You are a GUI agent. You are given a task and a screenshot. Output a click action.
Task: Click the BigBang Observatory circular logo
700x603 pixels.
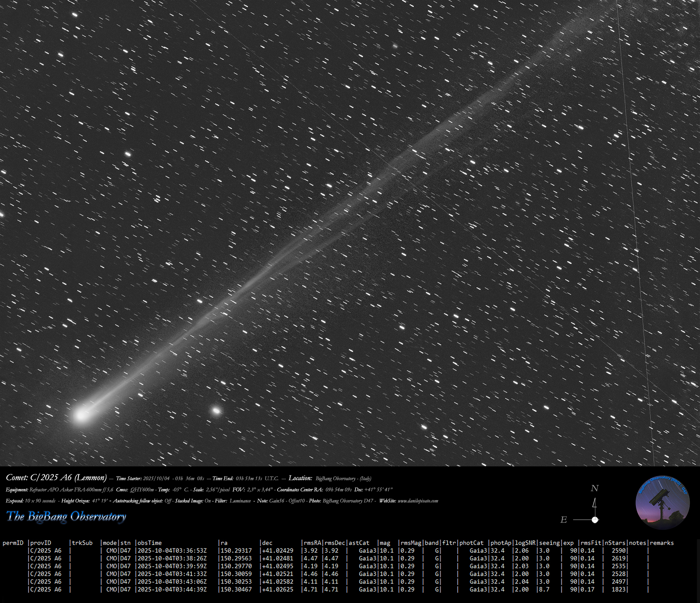tap(662, 502)
